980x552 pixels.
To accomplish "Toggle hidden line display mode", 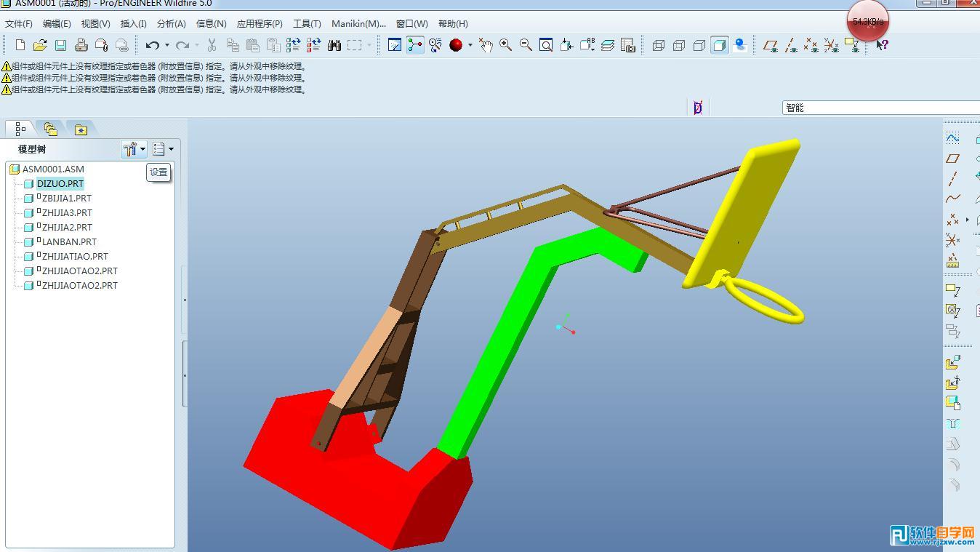I will [x=679, y=45].
